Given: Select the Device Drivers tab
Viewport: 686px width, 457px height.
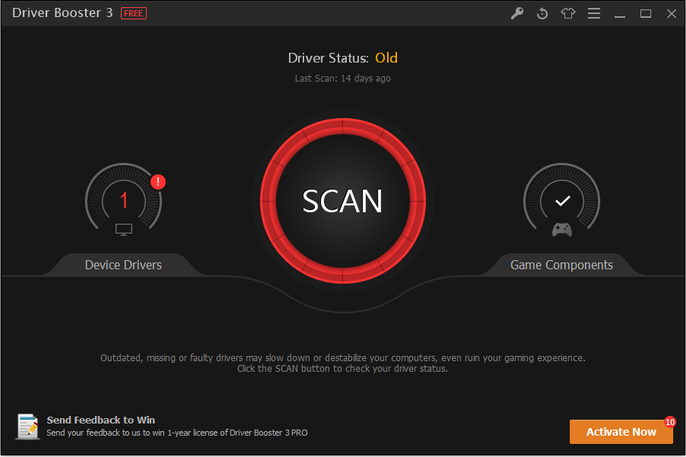Looking at the screenshot, I should click(x=123, y=265).
